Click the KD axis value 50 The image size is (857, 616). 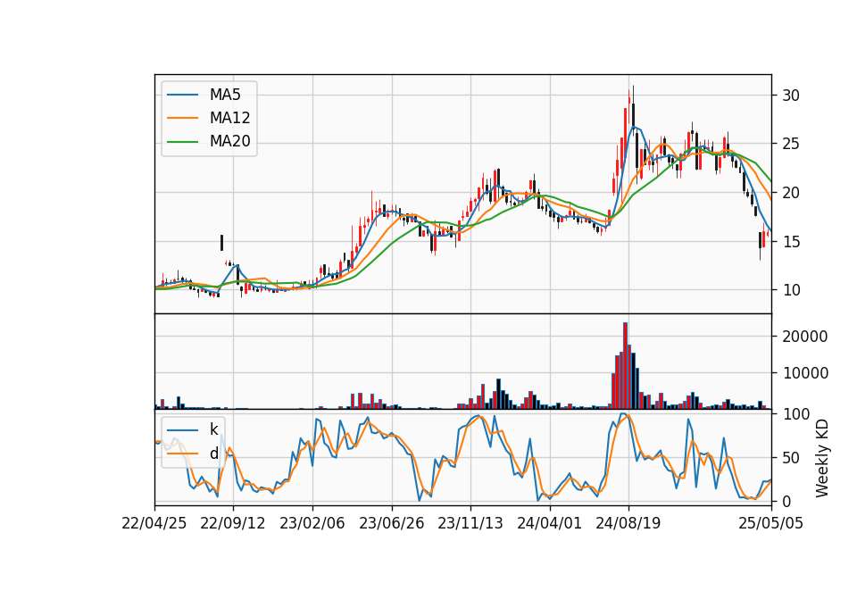tap(791, 458)
